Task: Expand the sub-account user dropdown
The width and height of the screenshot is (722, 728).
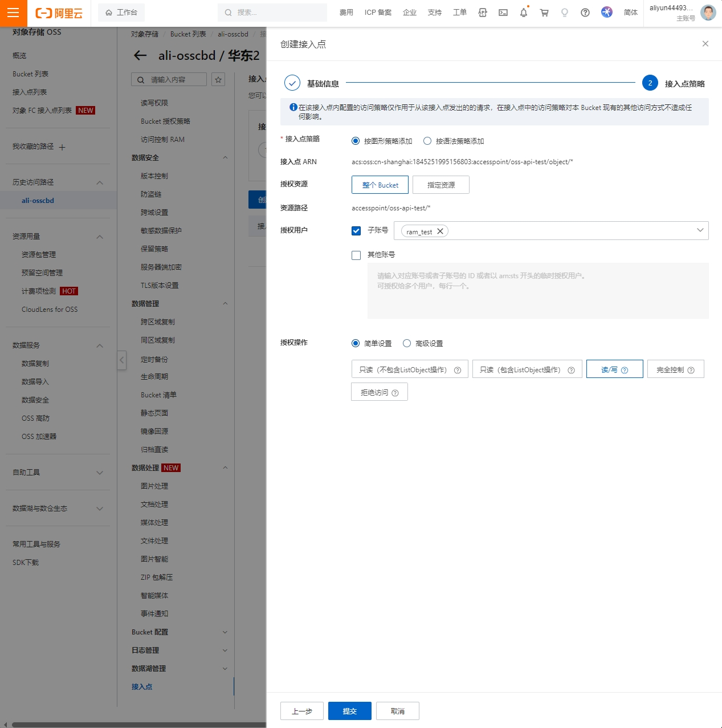Action: (x=700, y=230)
